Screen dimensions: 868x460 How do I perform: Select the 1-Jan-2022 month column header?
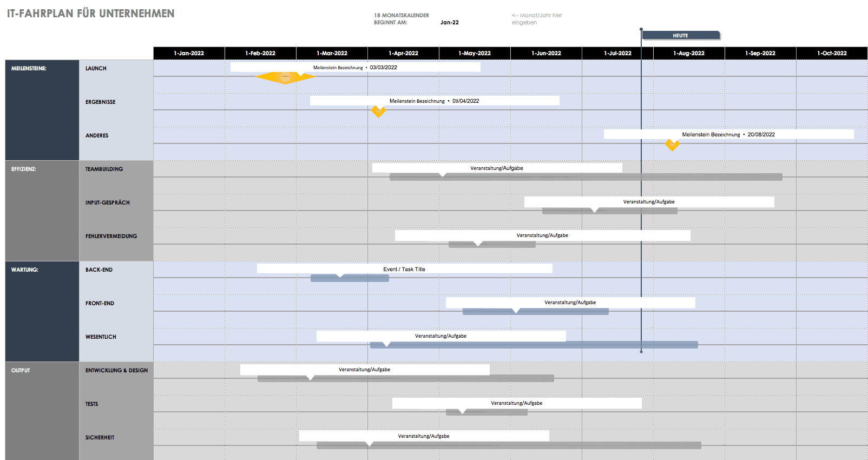(189, 54)
